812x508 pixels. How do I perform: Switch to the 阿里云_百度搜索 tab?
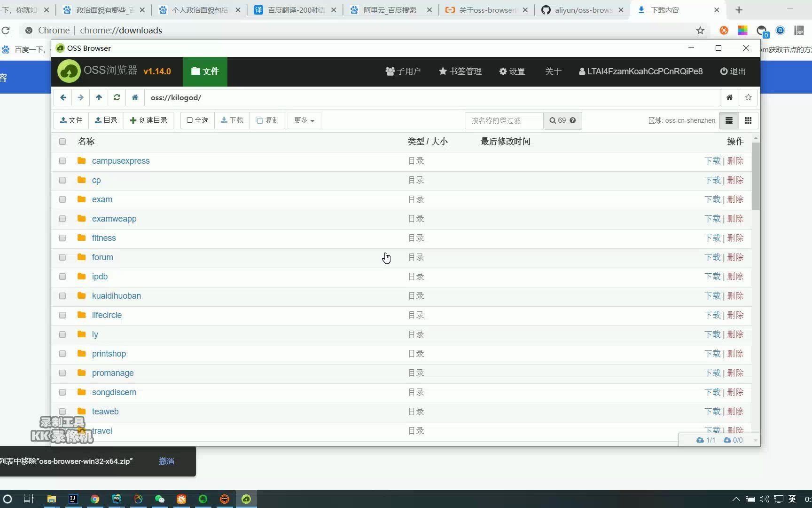pos(391,10)
